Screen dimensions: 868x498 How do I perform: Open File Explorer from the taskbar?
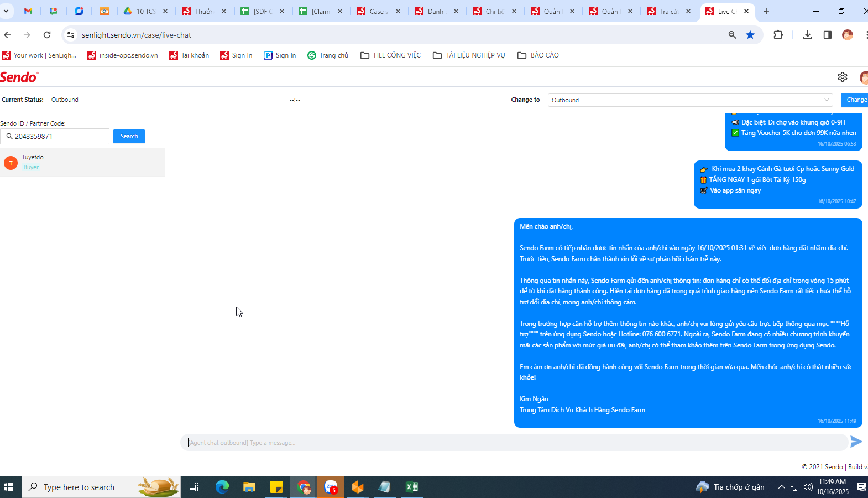249,487
